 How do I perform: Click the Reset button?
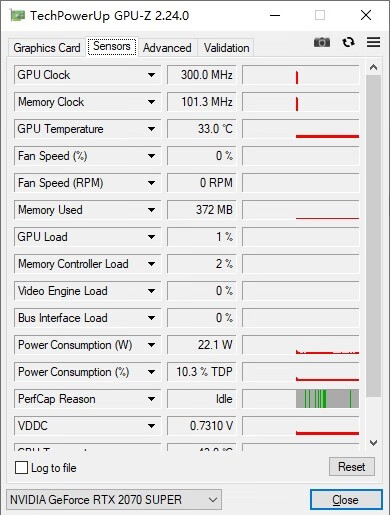[352, 467]
